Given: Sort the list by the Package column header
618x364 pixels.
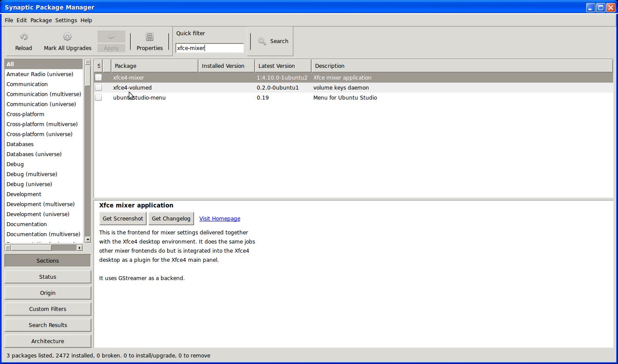Looking at the screenshot, I should [x=154, y=66].
